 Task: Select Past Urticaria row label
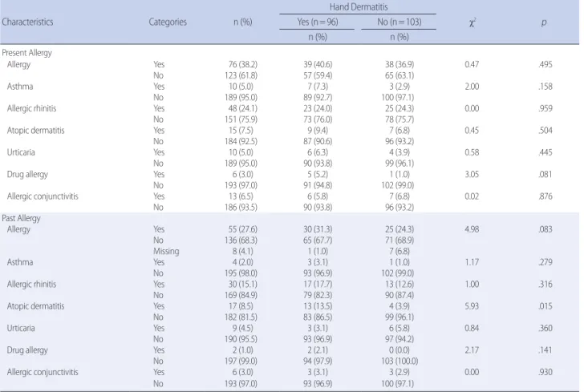[x=21, y=328]
